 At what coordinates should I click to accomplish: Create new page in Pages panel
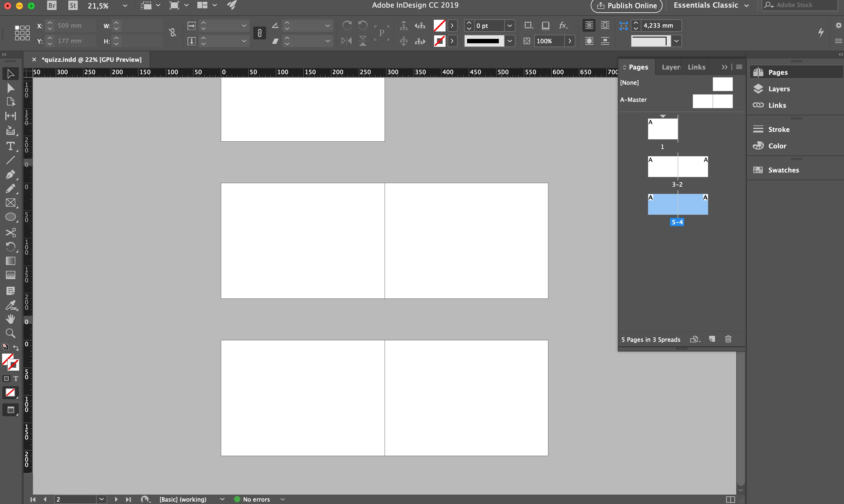(712, 339)
